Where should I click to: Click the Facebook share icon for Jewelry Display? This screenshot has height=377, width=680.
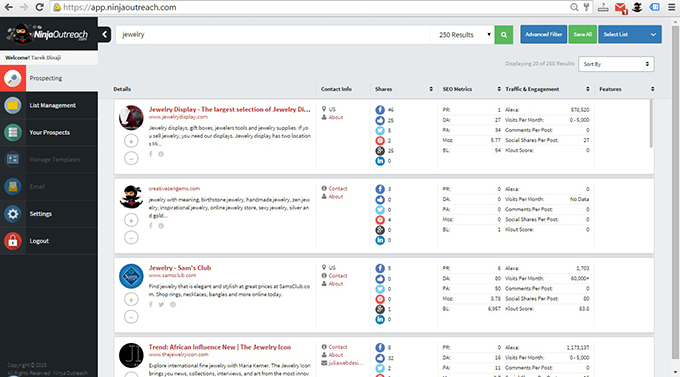(380, 110)
